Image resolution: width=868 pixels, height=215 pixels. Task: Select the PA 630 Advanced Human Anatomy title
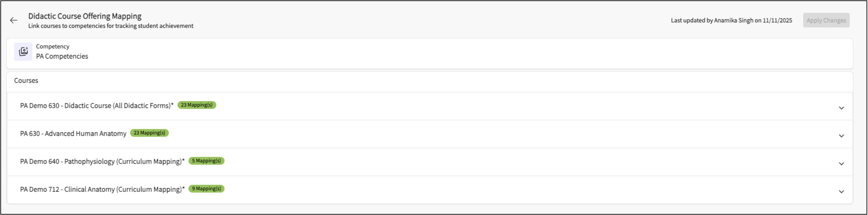coord(73,134)
